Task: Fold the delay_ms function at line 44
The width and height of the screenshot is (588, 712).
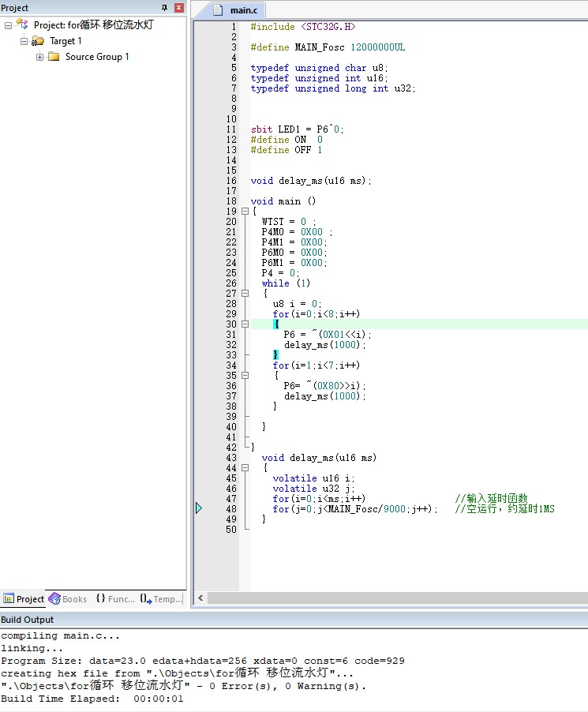Action: [x=245, y=468]
